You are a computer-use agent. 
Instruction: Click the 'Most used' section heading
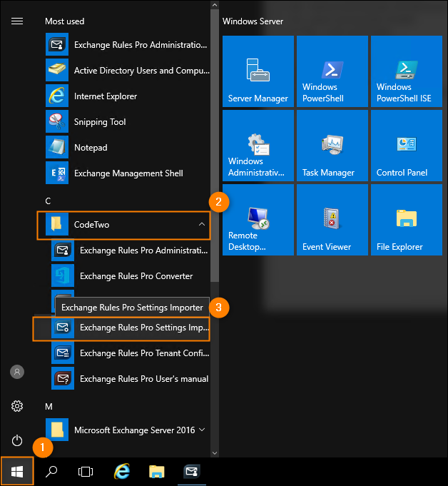pos(64,21)
